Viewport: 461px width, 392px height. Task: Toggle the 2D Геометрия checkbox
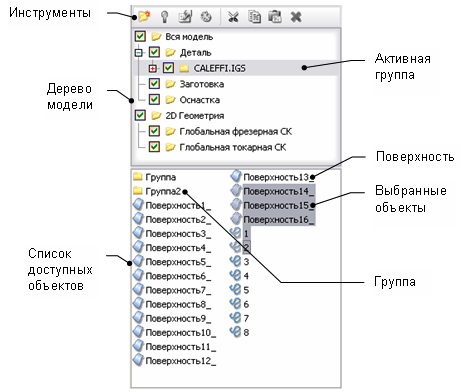140,116
